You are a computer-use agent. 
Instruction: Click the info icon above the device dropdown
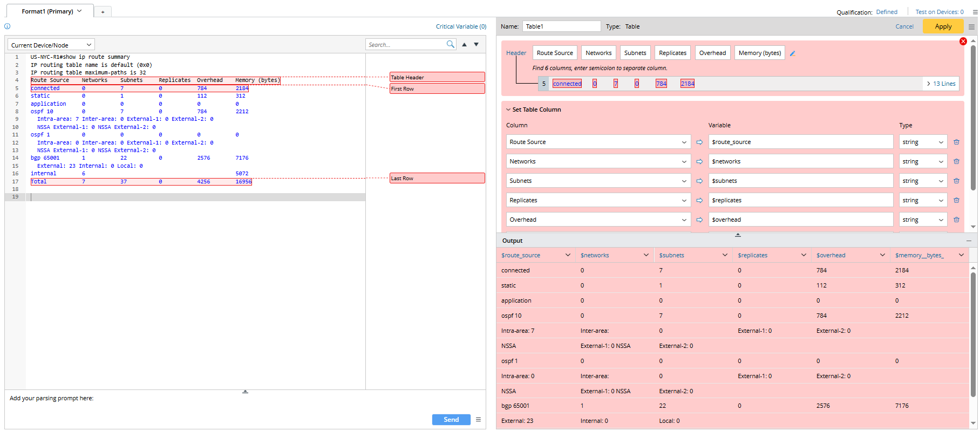(x=8, y=26)
